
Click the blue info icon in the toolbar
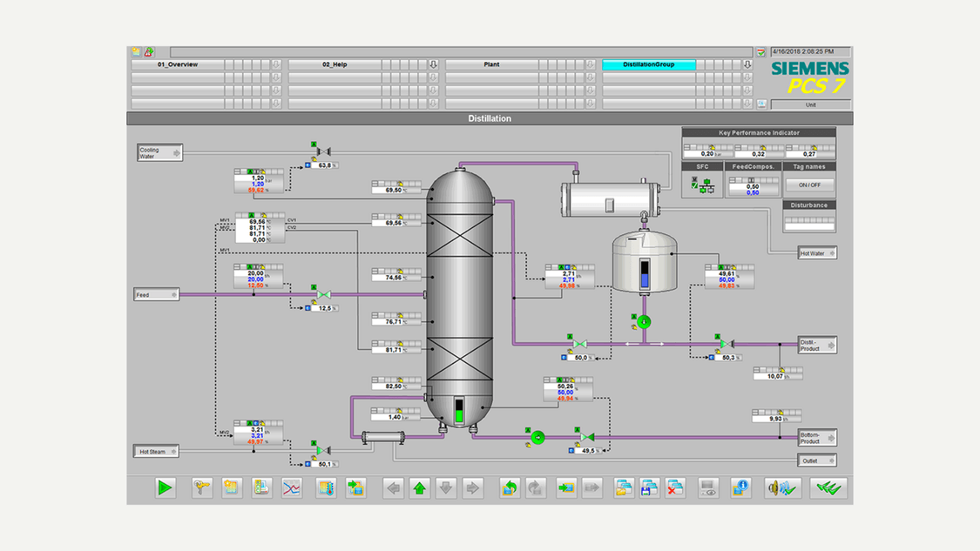[x=741, y=488]
